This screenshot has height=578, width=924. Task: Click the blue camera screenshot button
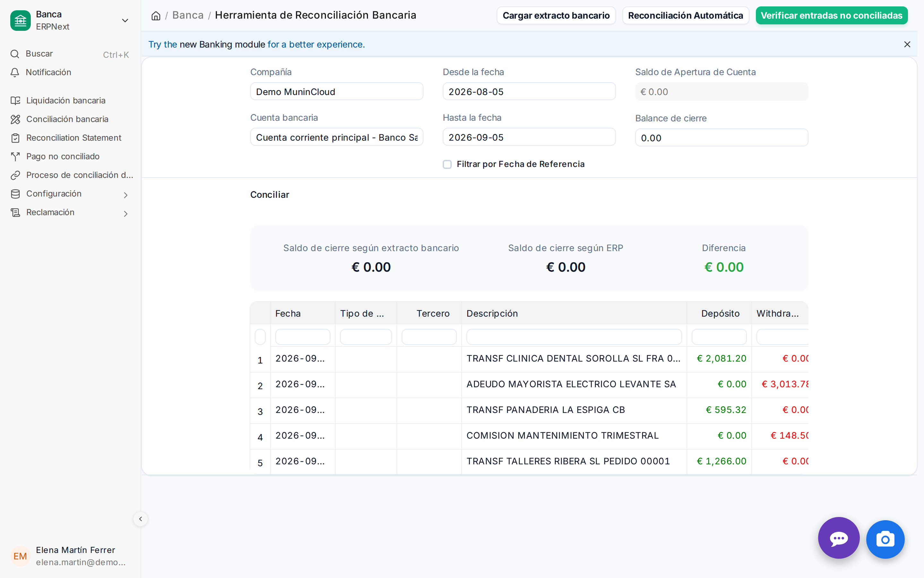[885, 539]
